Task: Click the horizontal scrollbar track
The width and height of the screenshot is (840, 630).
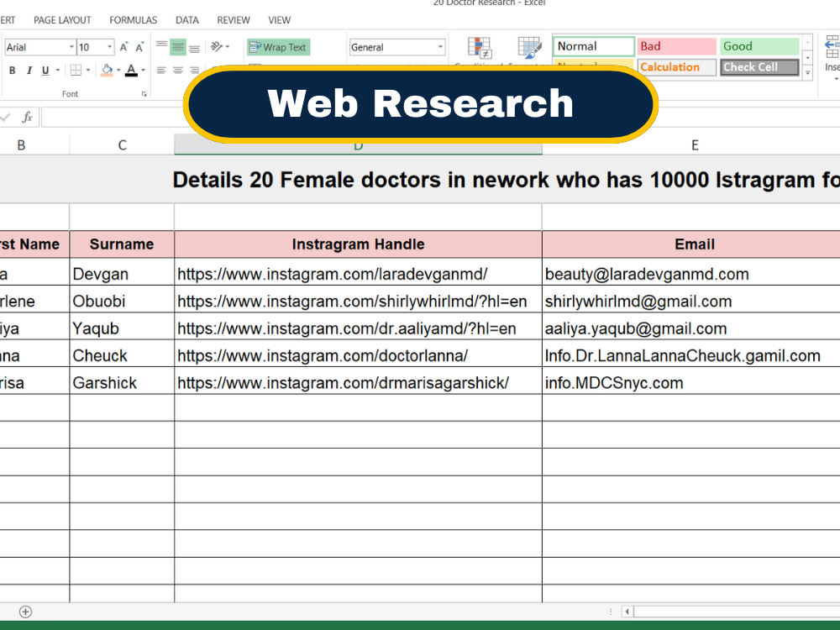Action: click(738, 612)
